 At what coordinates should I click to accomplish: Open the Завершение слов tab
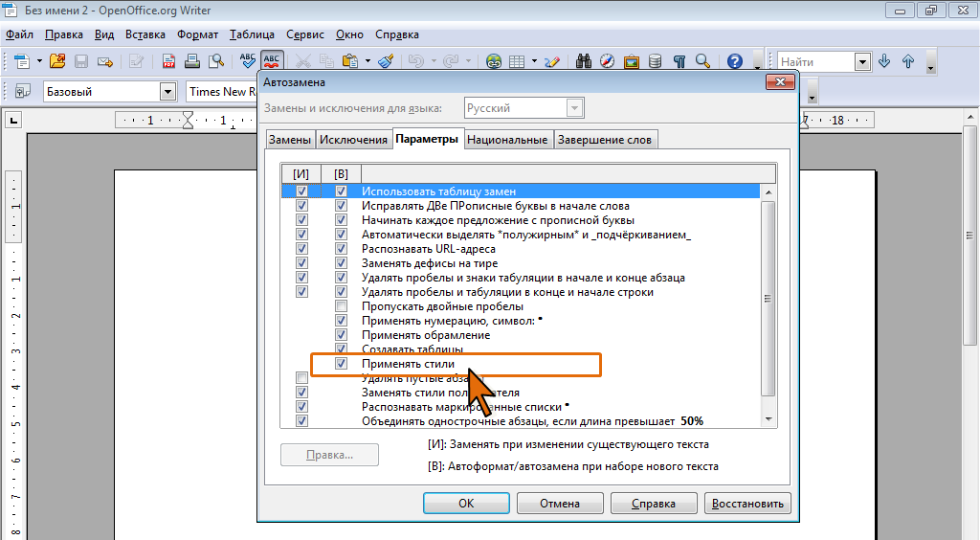[x=605, y=140]
